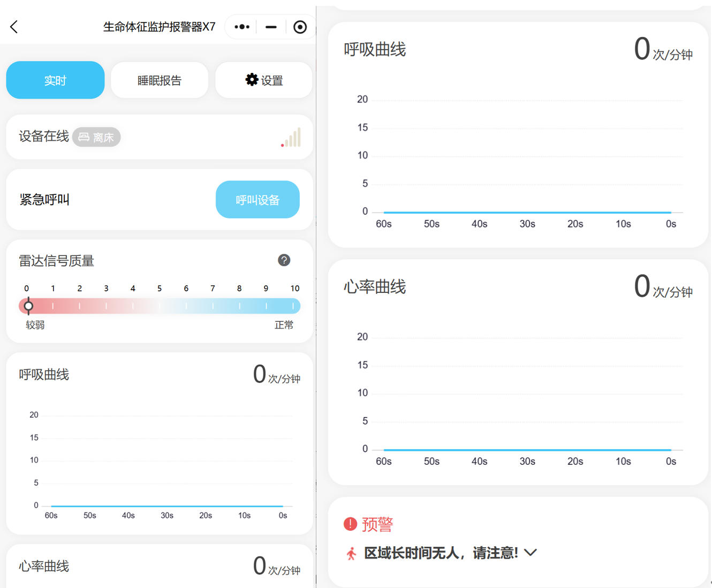The width and height of the screenshot is (712, 588).
Task: Minimize the mini program with dash icon
Action: click(271, 27)
